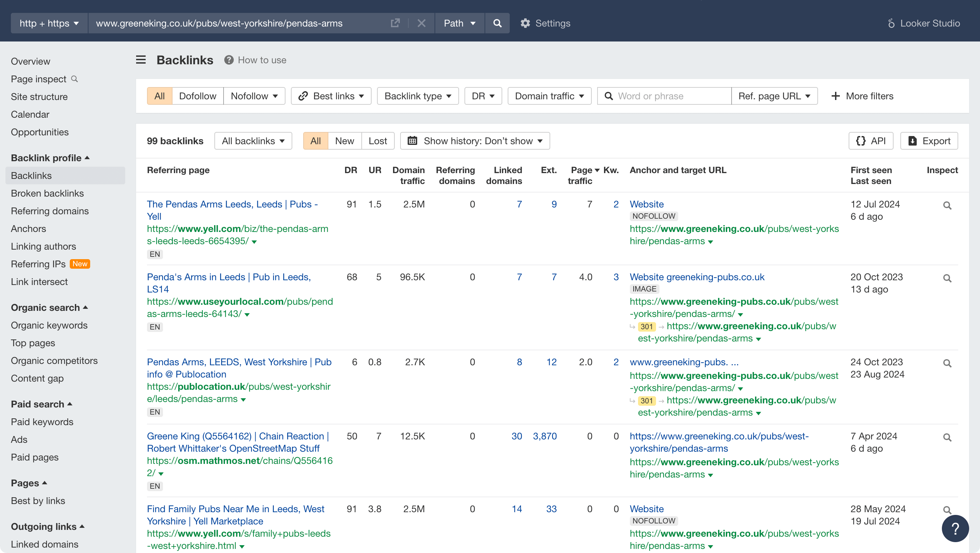The height and width of the screenshot is (553, 980).
Task: Inspect the Find Family Pubs row
Action: pos(947,510)
